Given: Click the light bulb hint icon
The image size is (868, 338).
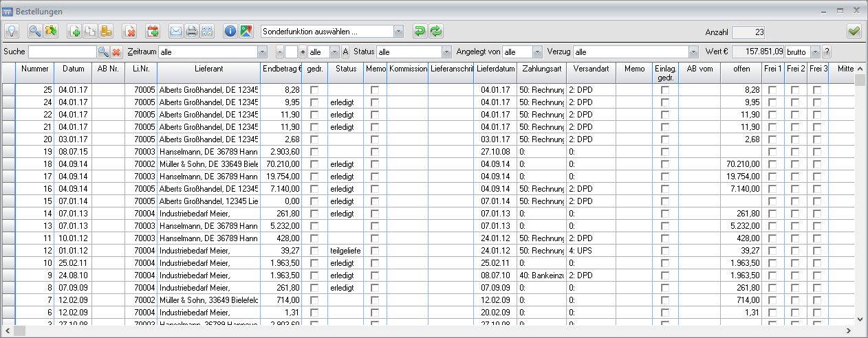Looking at the screenshot, I should [x=12, y=31].
